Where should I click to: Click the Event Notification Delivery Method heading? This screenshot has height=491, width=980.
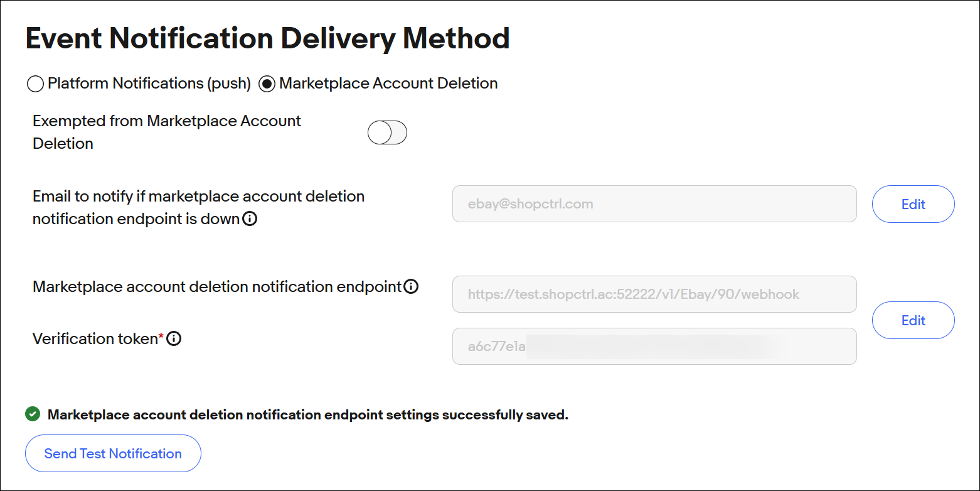(267, 39)
